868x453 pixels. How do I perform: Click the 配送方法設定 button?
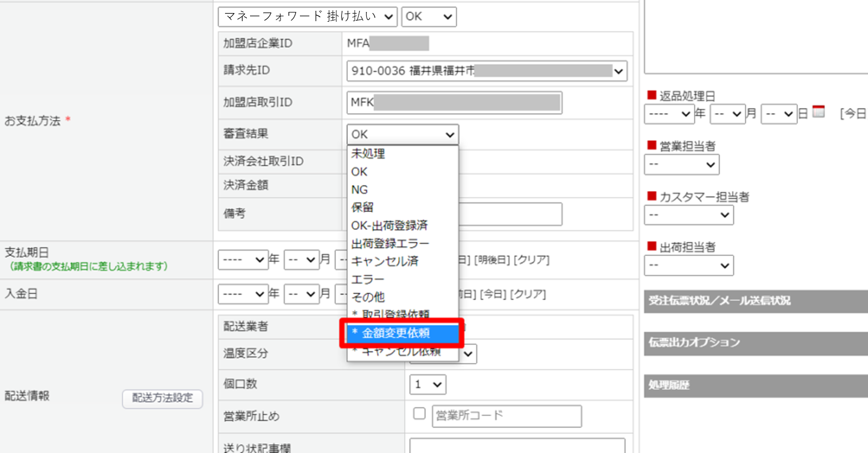(162, 398)
